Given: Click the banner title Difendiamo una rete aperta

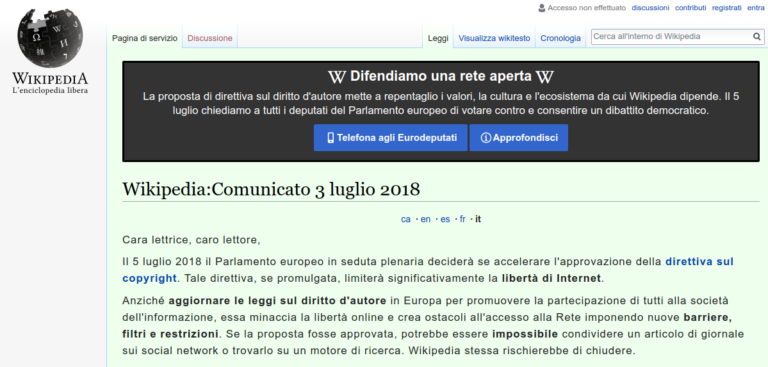Looking at the screenshot, I should tap(441, 76).
